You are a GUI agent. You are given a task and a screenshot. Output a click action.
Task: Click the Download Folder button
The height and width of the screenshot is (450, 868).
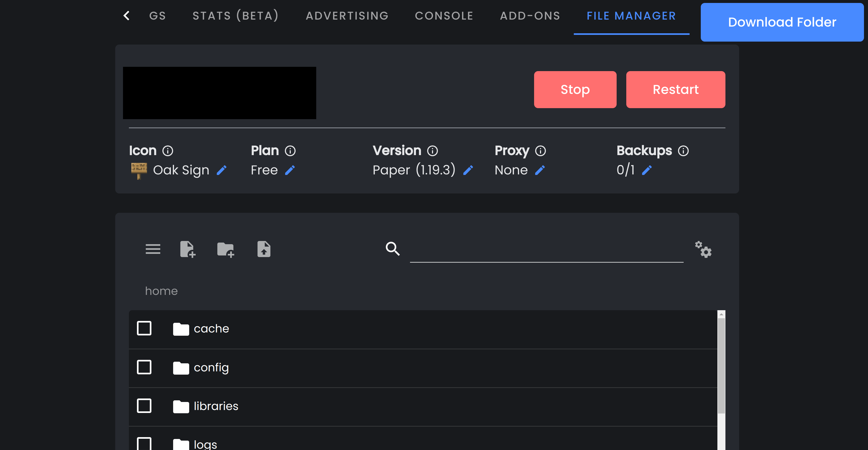(782, 22)
